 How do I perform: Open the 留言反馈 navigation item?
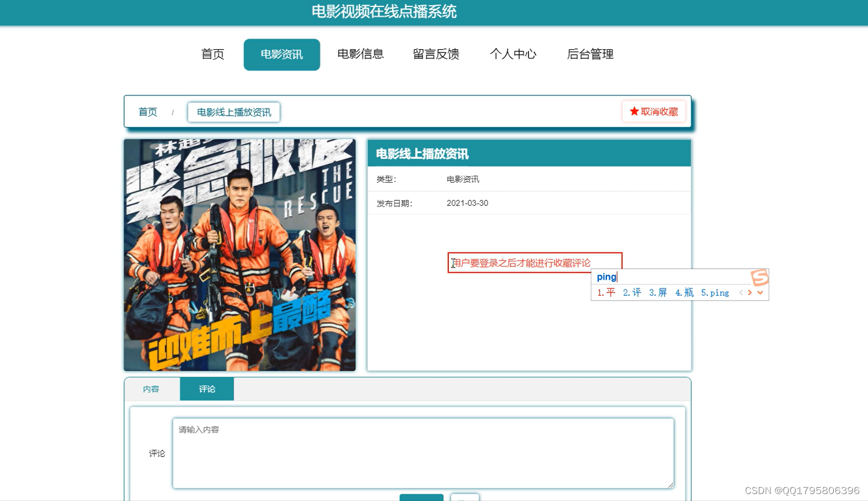point(436,54)
